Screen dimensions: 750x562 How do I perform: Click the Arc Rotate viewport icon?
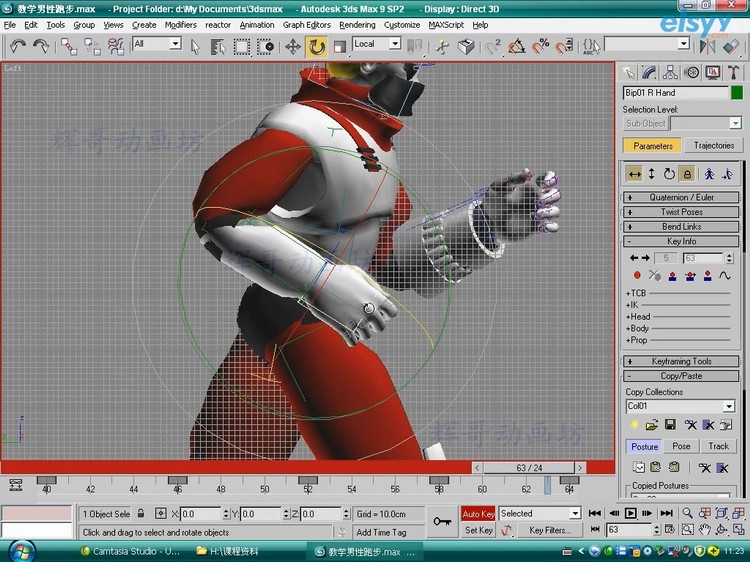(721, 530)
